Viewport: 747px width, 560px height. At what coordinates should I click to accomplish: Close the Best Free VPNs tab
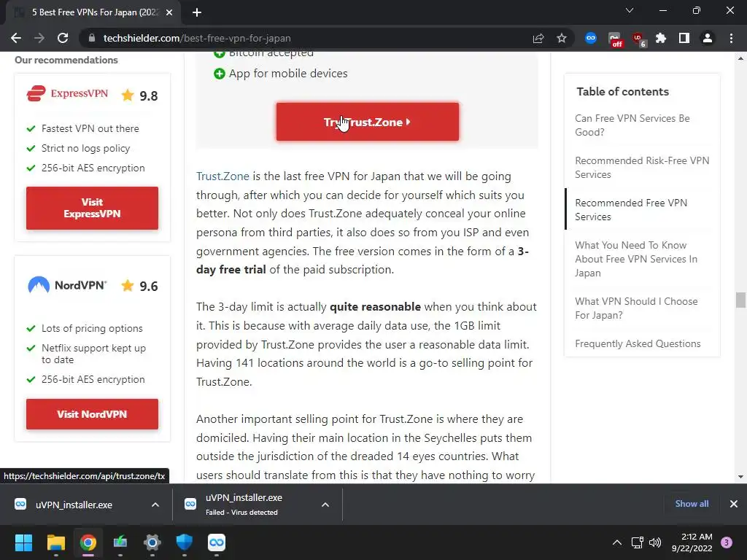tap(169, 12)
